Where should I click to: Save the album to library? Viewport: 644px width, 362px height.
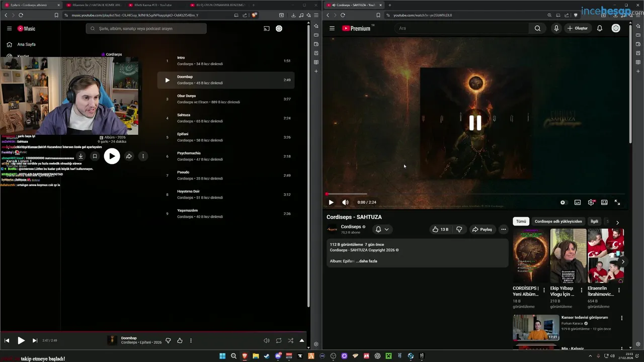click(x=95, y=156)
